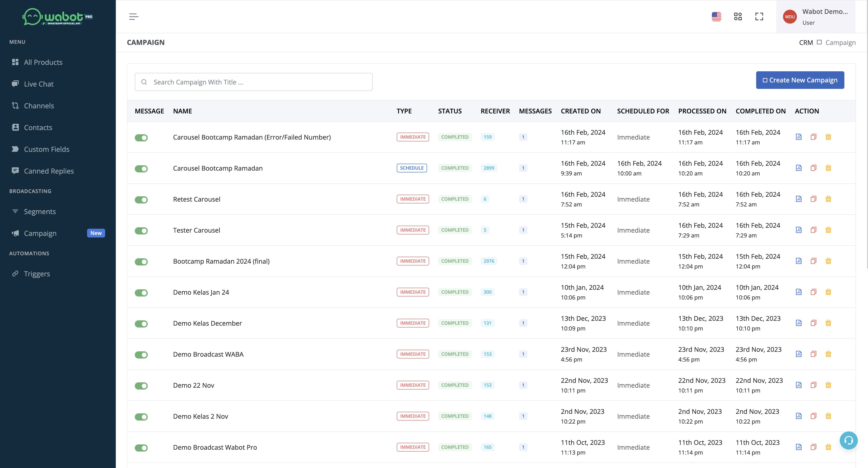Click COMPLETED status for Demo Kelas Jan 24
868x468 pixels.
455,292
